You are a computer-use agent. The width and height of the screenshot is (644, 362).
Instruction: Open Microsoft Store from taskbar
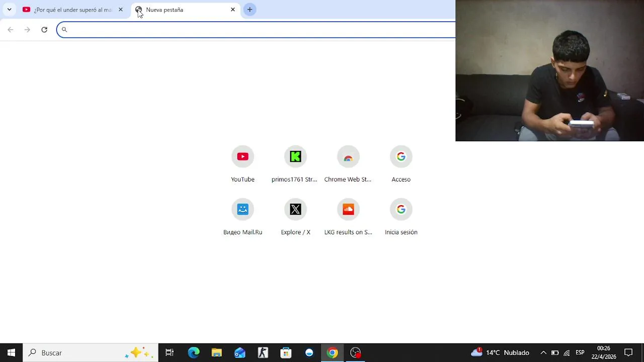286,352
